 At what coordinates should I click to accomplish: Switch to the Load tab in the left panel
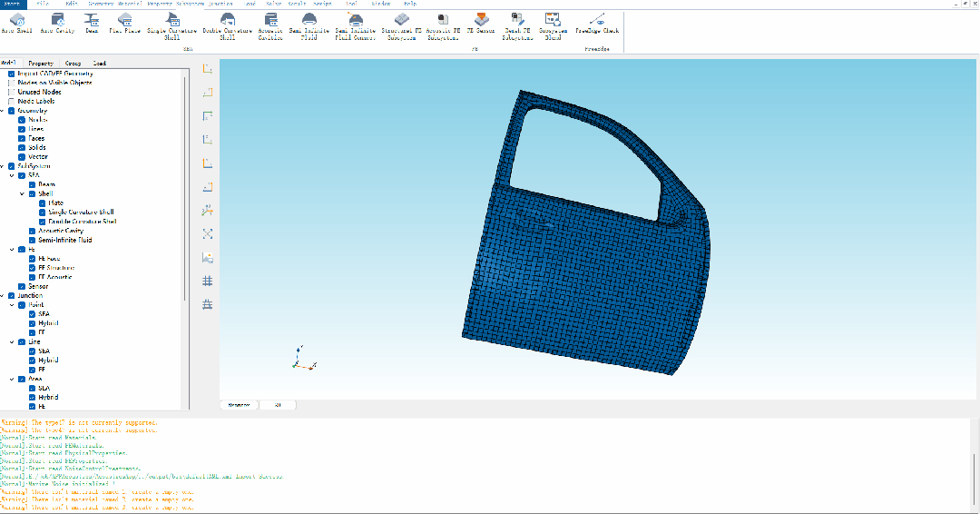pos(100,64)
